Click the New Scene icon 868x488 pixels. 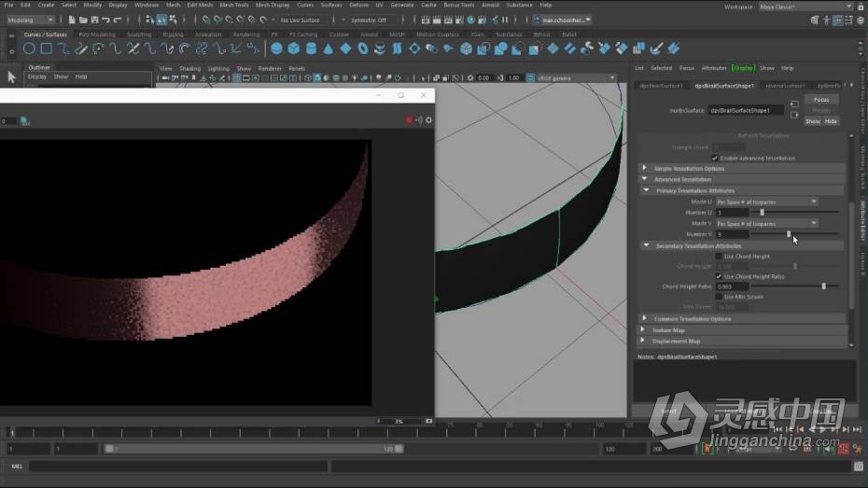(72, 20)
